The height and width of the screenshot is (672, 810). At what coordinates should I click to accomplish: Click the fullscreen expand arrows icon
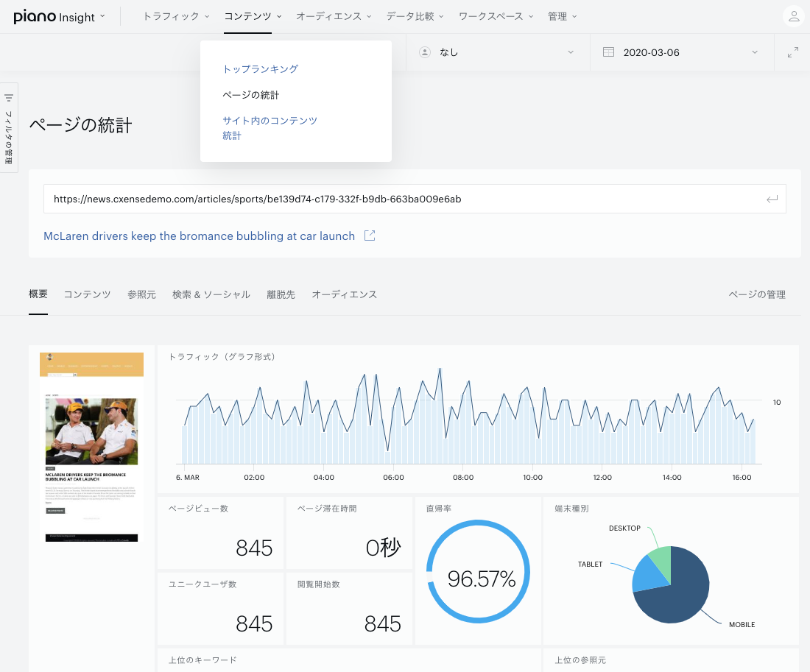(x=793, y=52)
